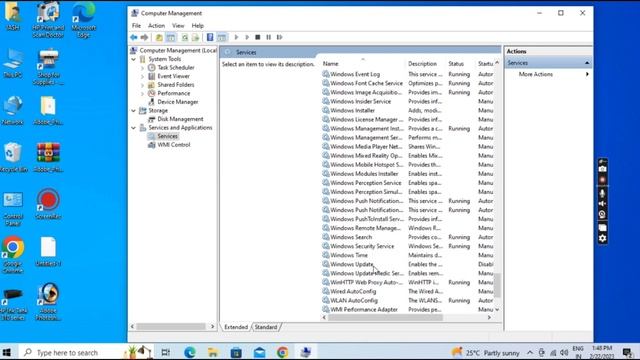Switch to the Extended tab
This screenshot has width=640, height=360.
point(236,327)
